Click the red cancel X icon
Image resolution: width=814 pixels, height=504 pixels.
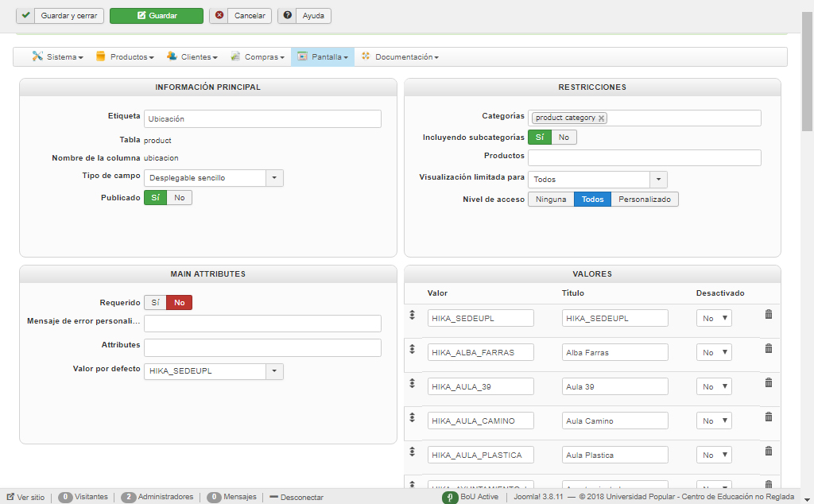pos(219,15)
